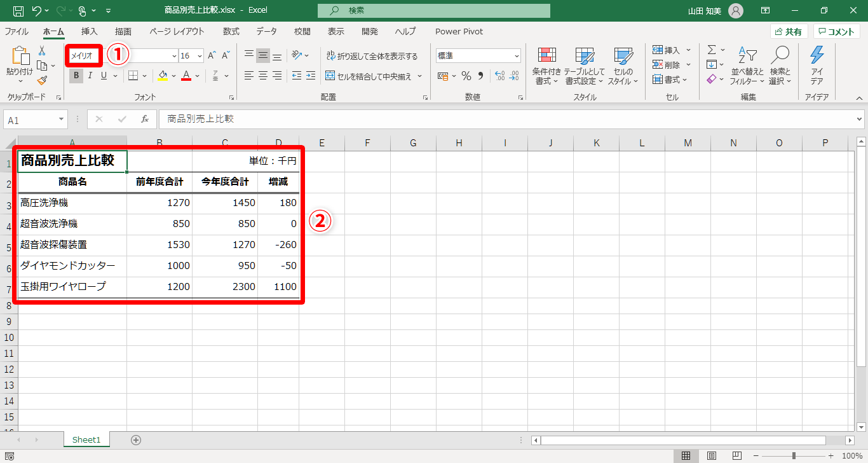The width and height of the screenshot is (868, 463).
Task: Click the touch/mouse mode icon
Action: click(83, 11)
